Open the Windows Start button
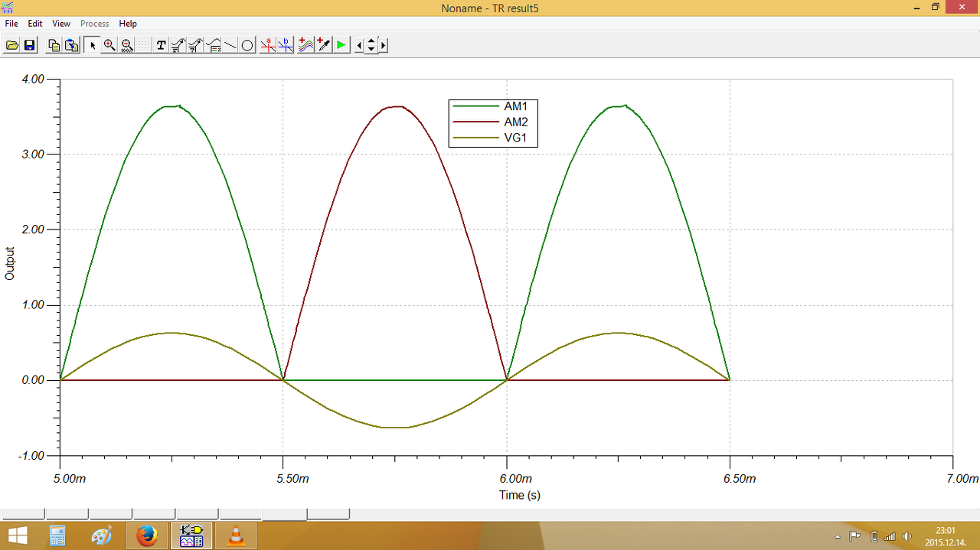Image resolution: width=980 pixels, height=550 pixels. tap(18, 535)
